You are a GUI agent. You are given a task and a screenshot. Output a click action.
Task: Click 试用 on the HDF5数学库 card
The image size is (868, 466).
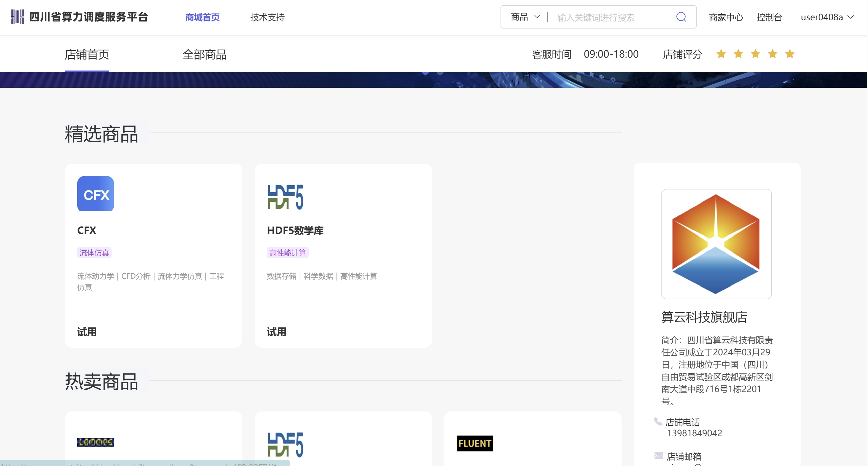pyautogui.click(x=276, y=332)
